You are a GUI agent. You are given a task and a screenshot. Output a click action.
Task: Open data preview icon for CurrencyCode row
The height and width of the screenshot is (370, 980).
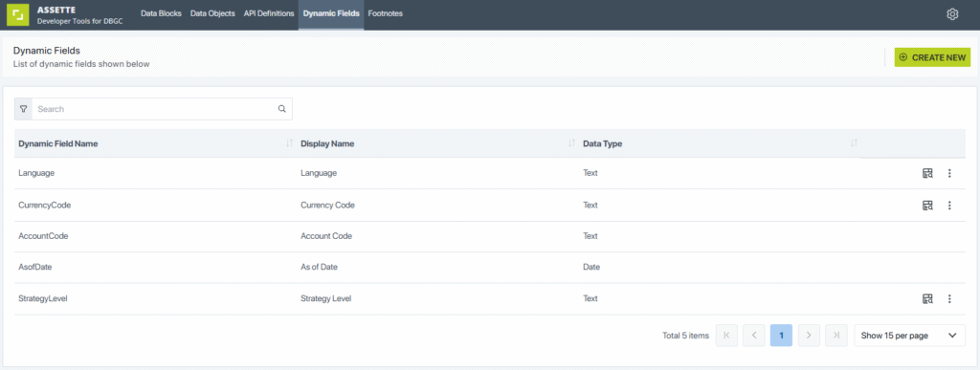927,205
